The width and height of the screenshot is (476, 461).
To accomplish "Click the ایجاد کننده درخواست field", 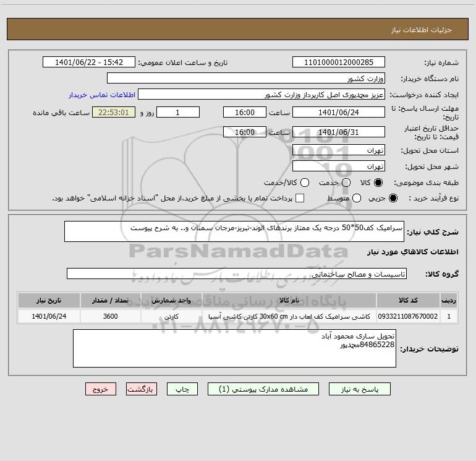I will 261,94.
